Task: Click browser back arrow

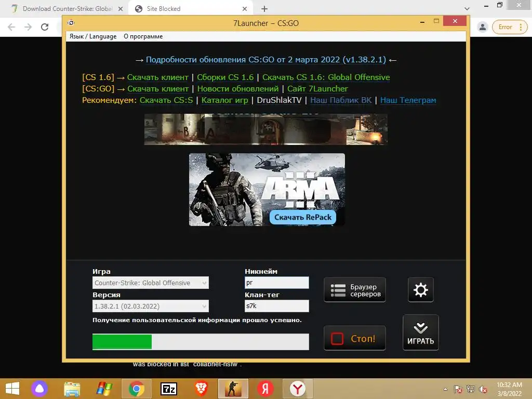Action: (x=11, y=27)
